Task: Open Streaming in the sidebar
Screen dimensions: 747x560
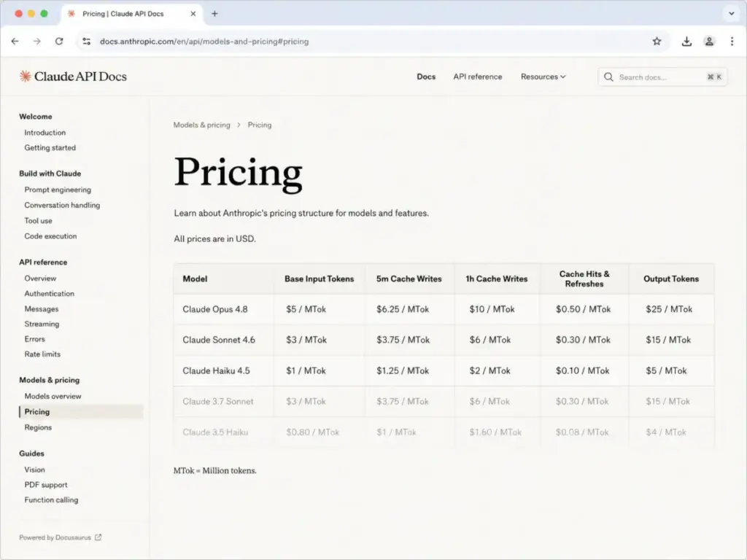Action: pyautogui.click(x=42, y=324)
